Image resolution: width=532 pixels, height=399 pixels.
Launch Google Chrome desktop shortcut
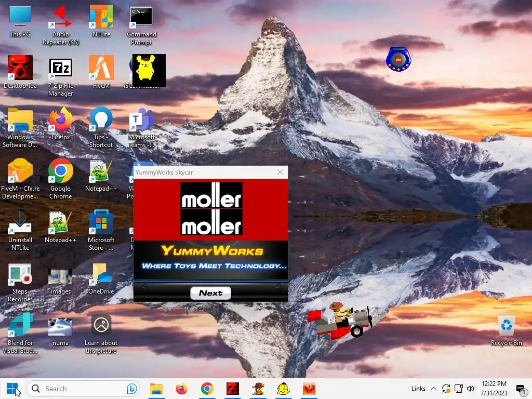pos(61,179)
